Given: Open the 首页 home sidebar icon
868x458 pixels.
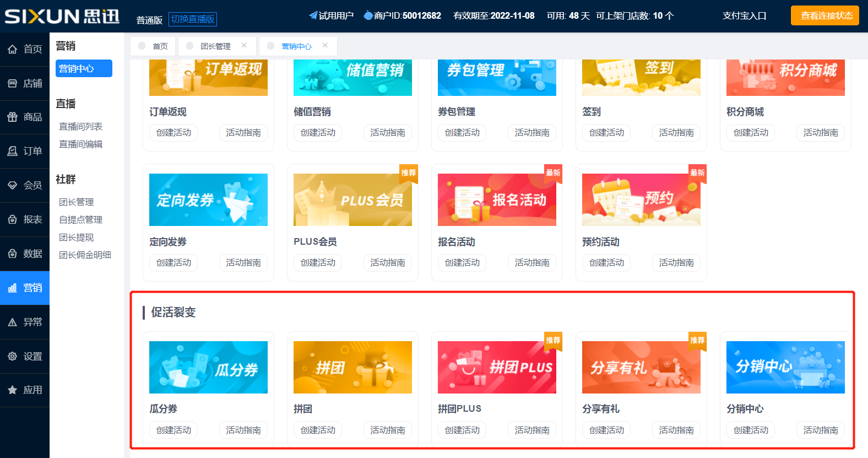Looking at the screenshot, I should coord(13,50).
